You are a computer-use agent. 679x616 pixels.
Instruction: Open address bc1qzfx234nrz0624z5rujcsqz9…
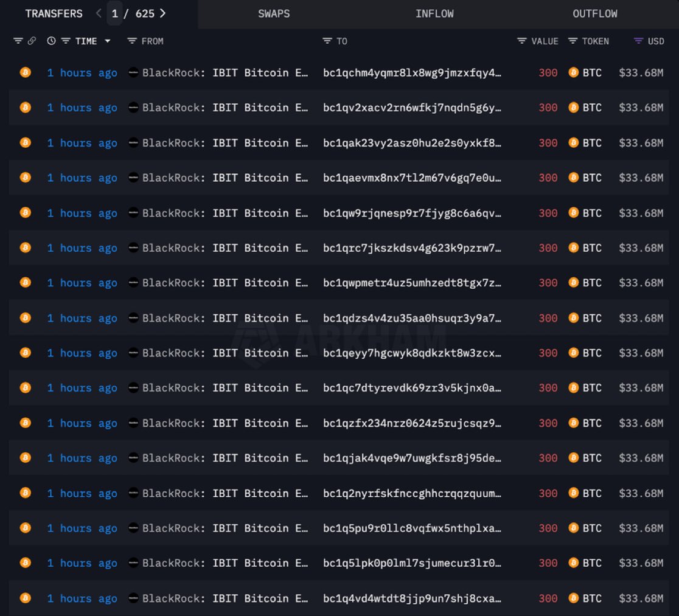pyautogui.click(x=412, y=423)
